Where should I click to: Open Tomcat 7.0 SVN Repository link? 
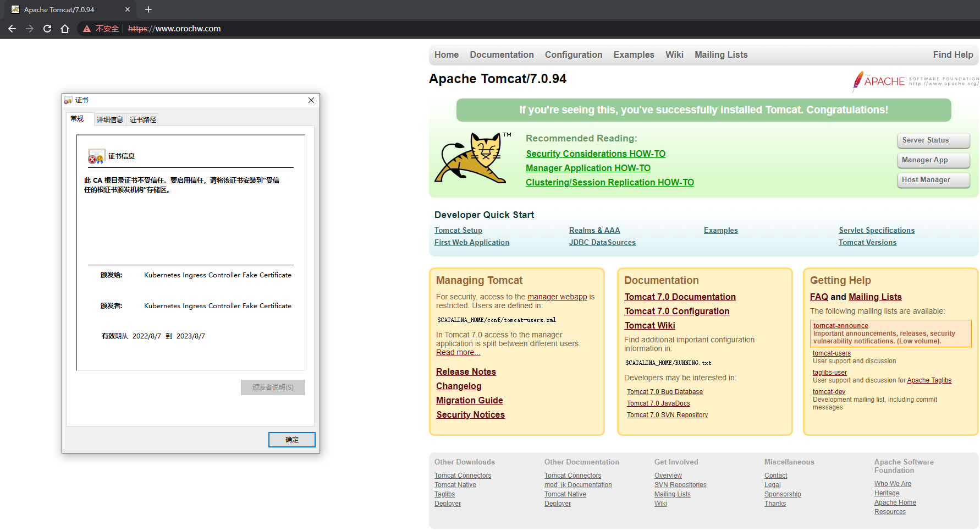pos(668,415)
